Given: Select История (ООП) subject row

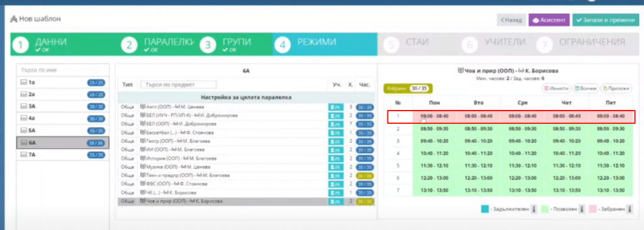Looking at the screenshot, I should pos(247,158).
